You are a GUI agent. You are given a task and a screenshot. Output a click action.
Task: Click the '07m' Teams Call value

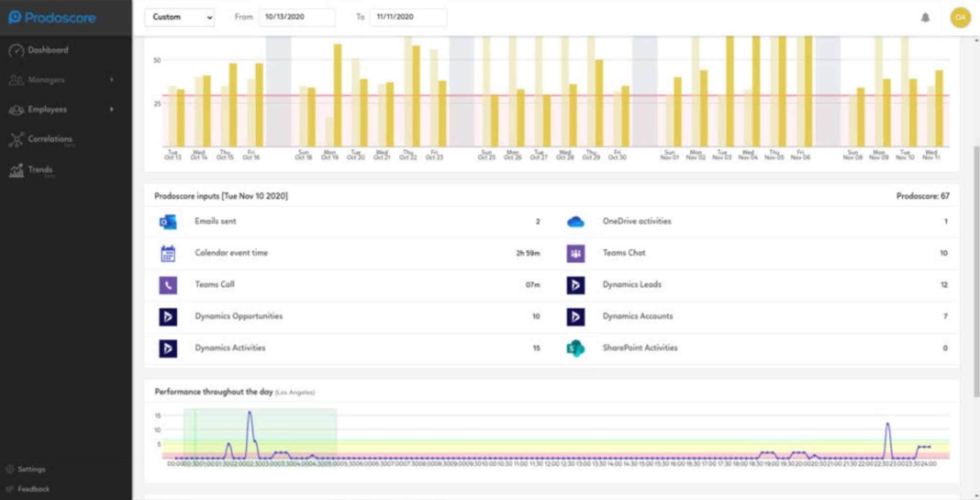533,285
